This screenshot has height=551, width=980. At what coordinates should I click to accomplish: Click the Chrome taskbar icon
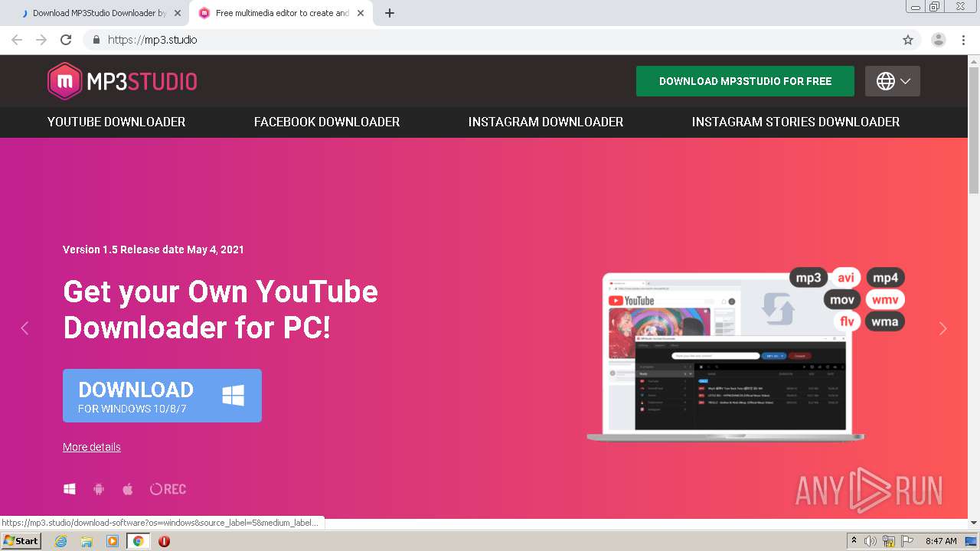[x=139, y=541]
